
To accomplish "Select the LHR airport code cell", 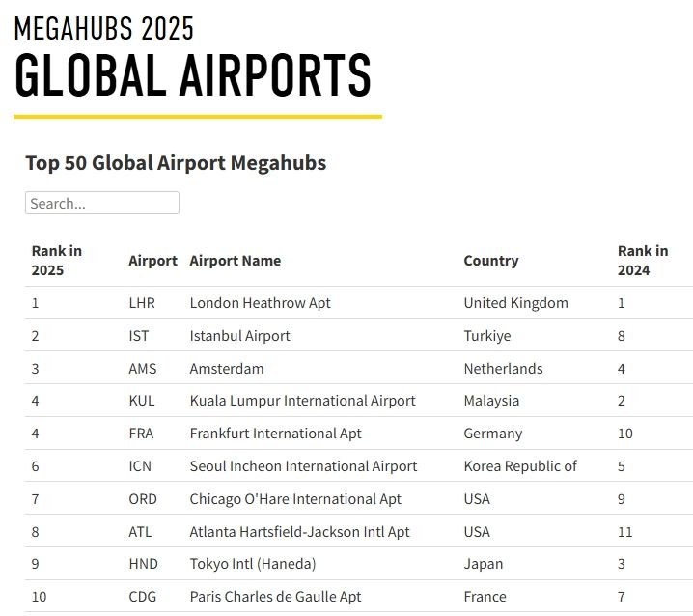I will [x=141, y=303].
